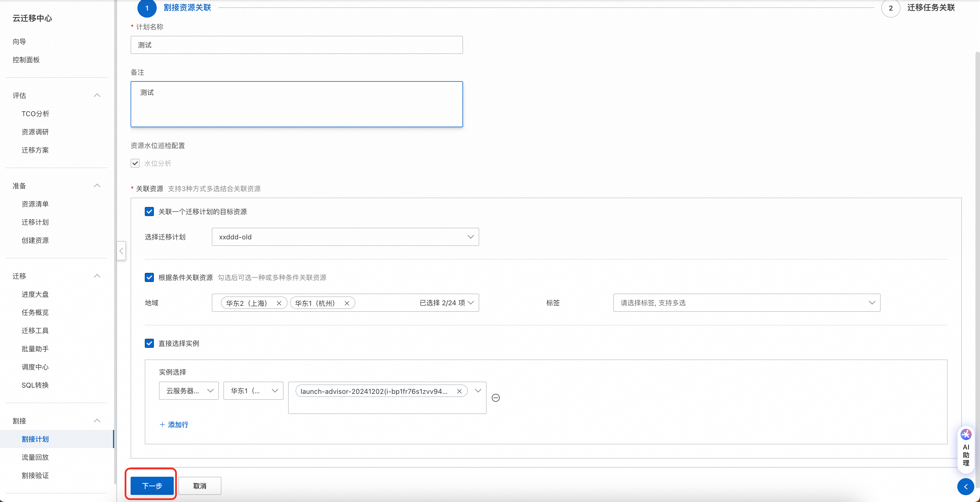Open 迁移计划 menu item
Viewport: 980px width, 502px height.
[x=35, y=222]
